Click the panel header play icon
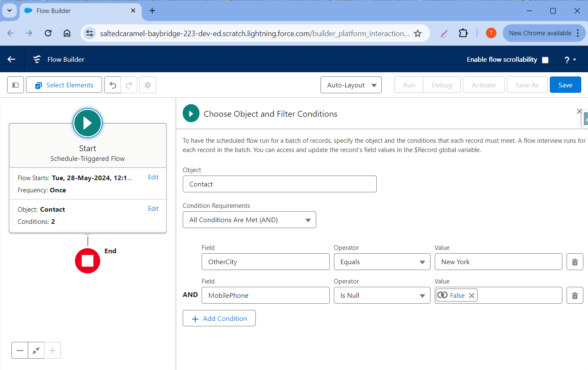Viewport: 588px width, 370px height. pos(191,113)
